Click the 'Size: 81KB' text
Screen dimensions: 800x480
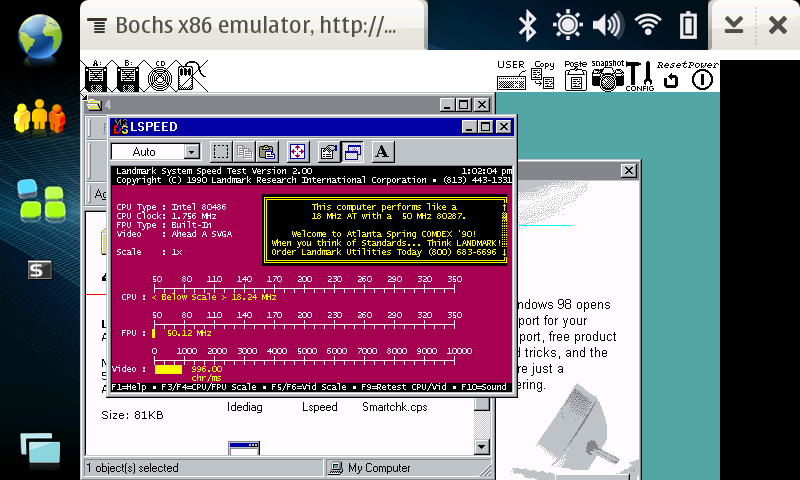tap(132, 415)
